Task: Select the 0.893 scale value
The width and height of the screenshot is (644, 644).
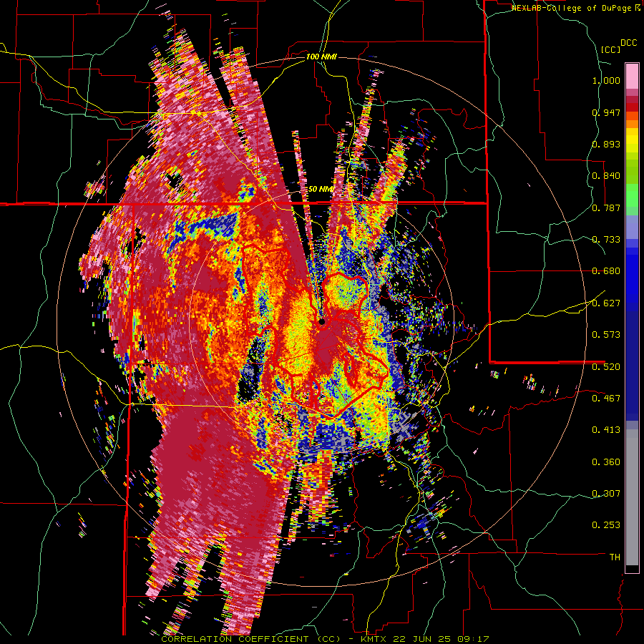Action: click(606, 144)
